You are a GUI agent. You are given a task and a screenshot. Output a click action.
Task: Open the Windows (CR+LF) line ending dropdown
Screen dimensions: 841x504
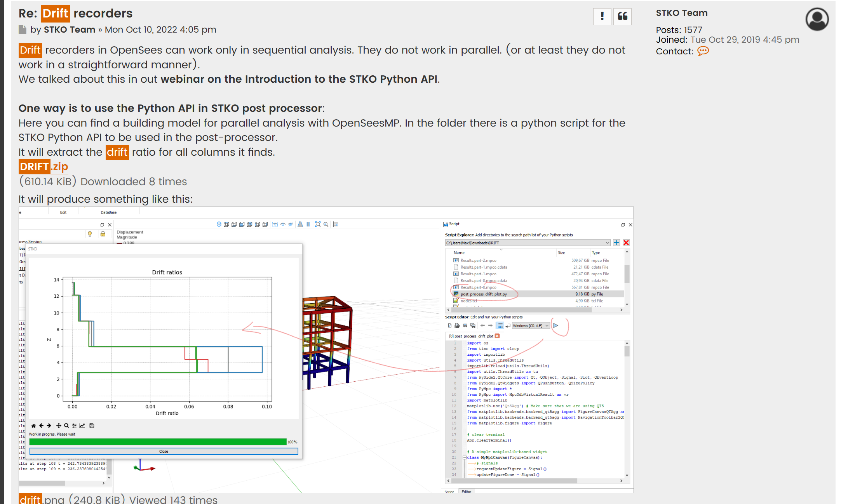531,326
